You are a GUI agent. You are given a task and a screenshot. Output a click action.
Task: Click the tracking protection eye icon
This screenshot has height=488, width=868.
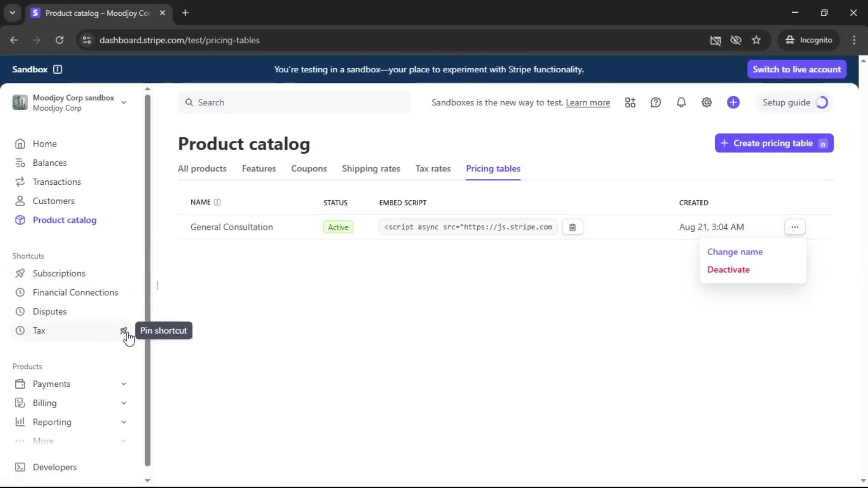(x=736, y=40)
